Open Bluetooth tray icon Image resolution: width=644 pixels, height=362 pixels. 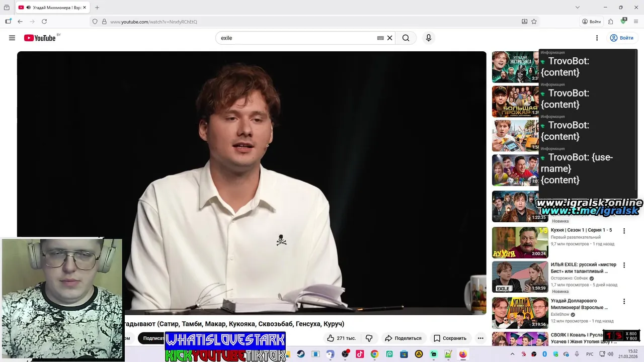pyautogui.click(x=544, y=354)
